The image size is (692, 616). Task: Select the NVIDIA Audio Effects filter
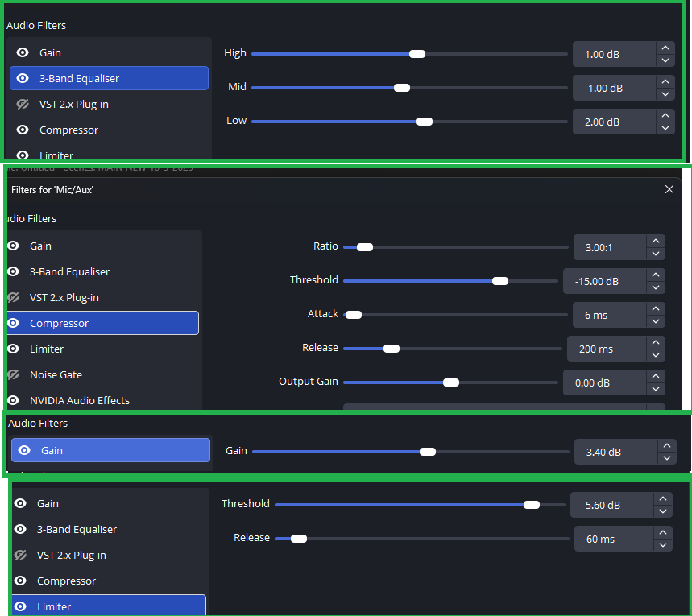pyautogui.click(x=103, y=400)
